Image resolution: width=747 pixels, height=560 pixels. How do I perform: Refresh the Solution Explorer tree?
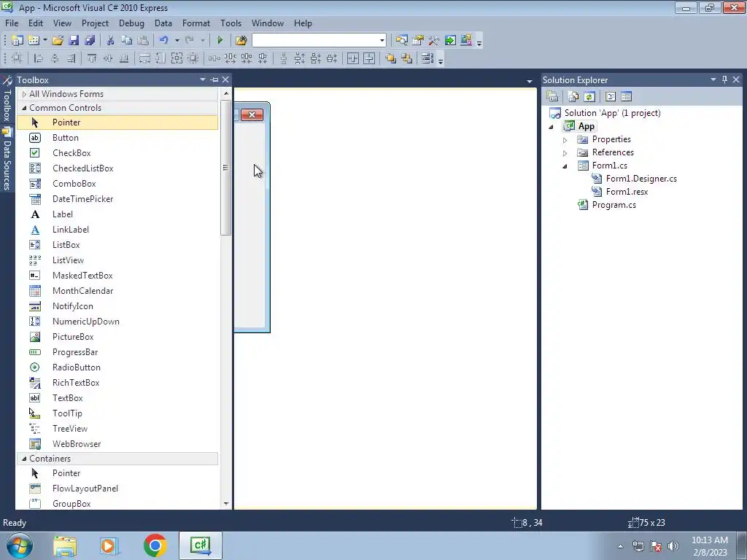tap(589, 97)
